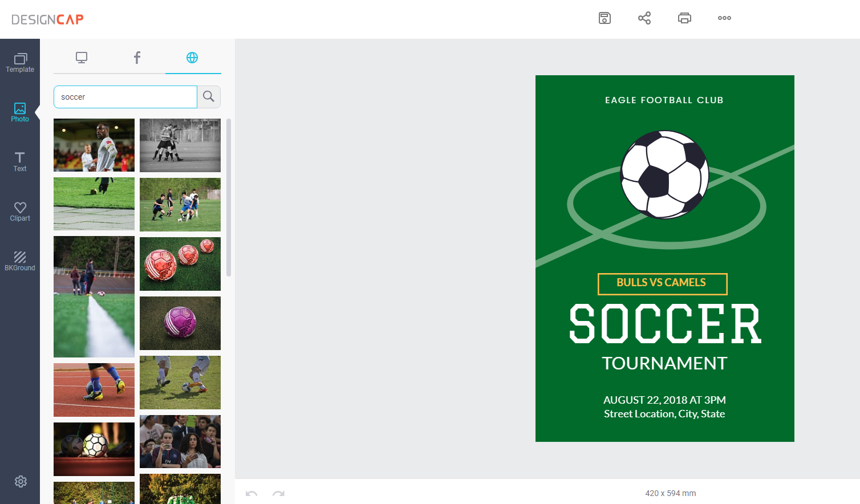Select photo of three red soccer balls

click(x=180, y=264)
